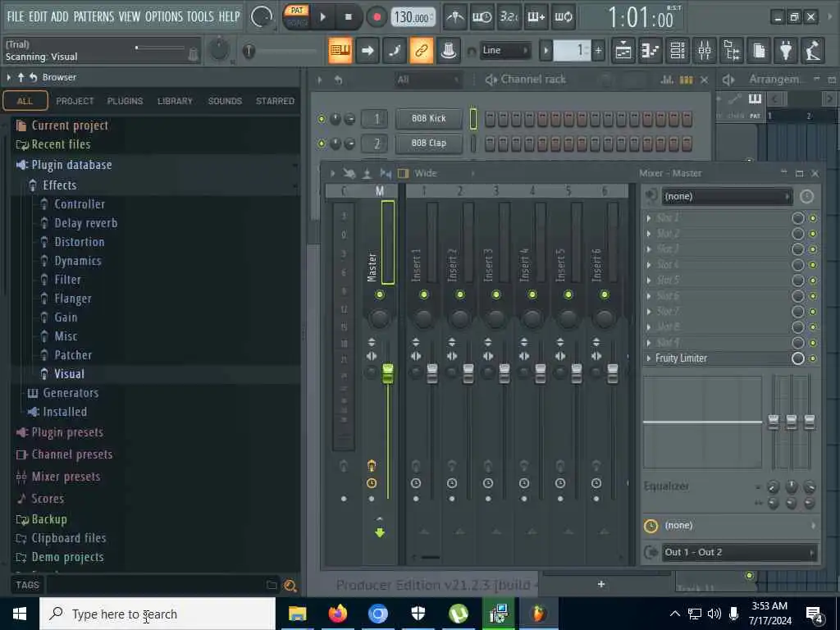
Task: Open Channel rack All filter dropdown
Action: point(427,80)
